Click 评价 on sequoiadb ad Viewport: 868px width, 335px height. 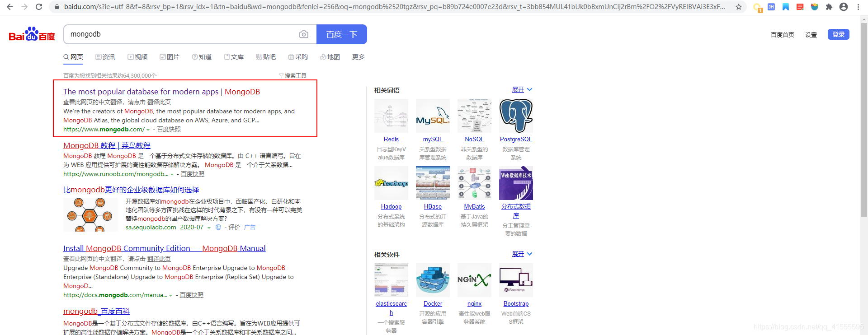pos(234,227)
